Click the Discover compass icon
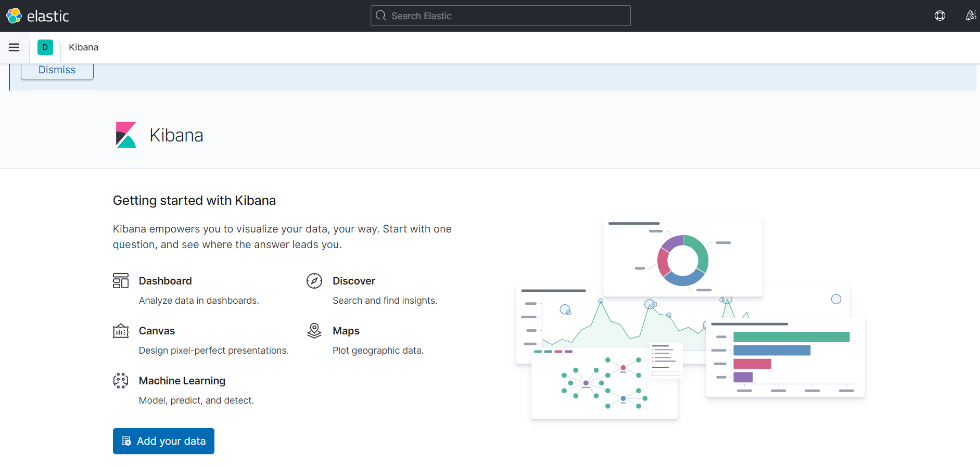 (314, 281)
